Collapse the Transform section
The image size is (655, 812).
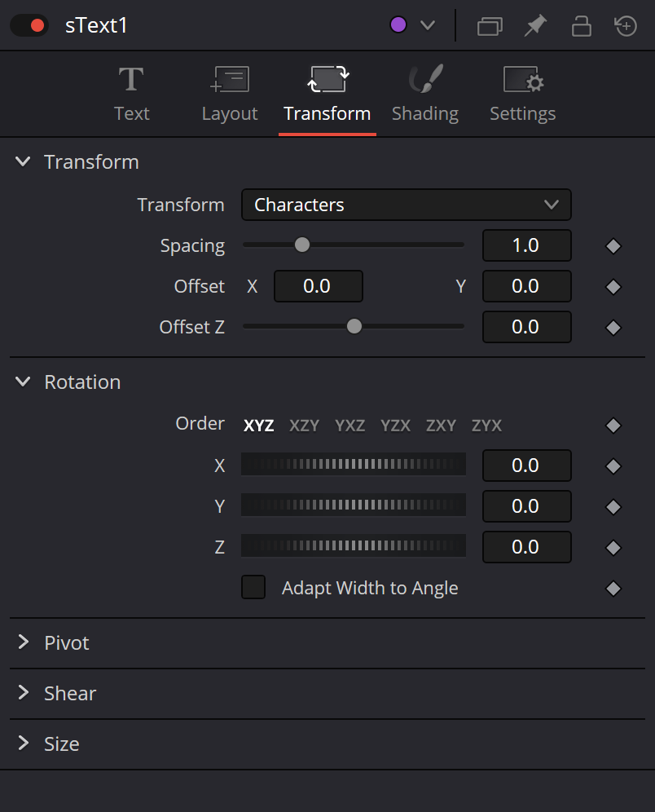click(23, 161)
